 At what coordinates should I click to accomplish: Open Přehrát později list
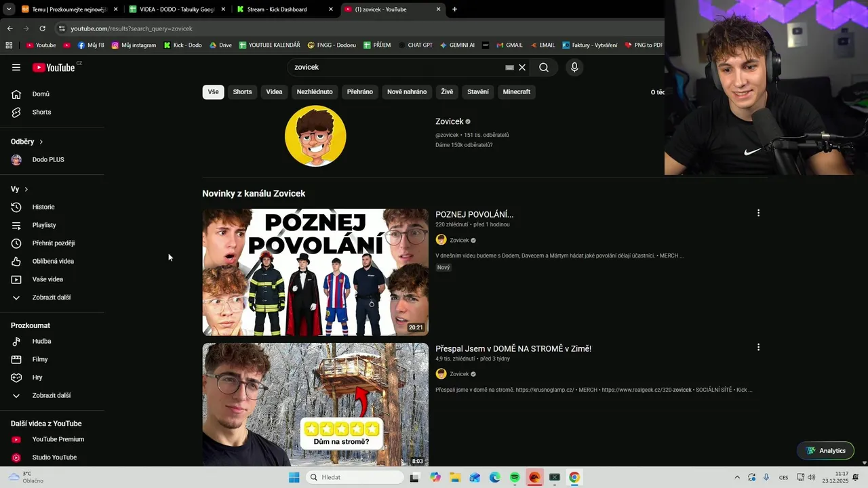pyautogui.click(x=52, y=243)
